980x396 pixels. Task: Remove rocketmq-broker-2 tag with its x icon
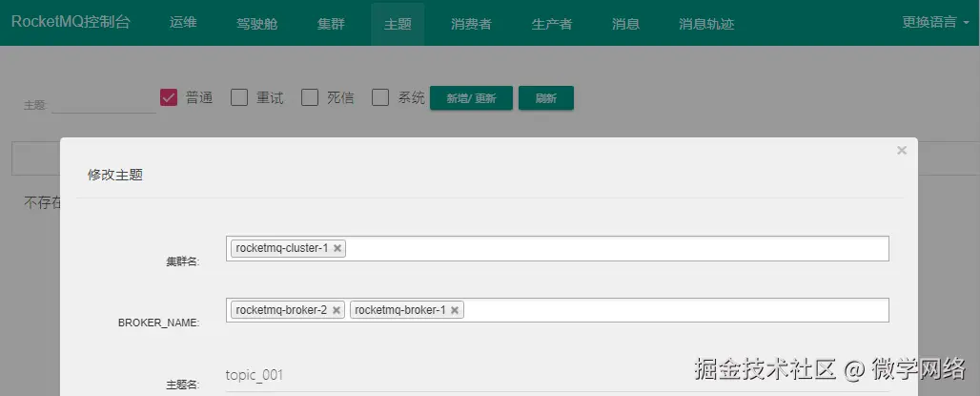tap(337, 310)
